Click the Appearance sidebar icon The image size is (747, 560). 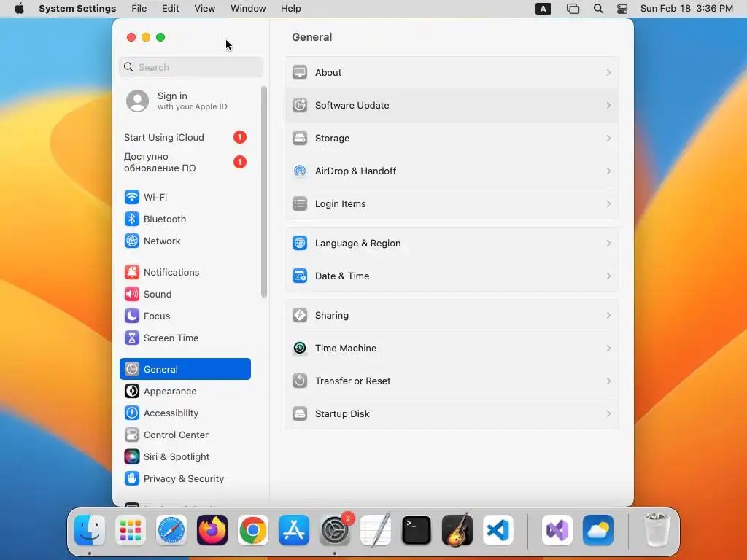pyautogui.click(x=132, y=392)
